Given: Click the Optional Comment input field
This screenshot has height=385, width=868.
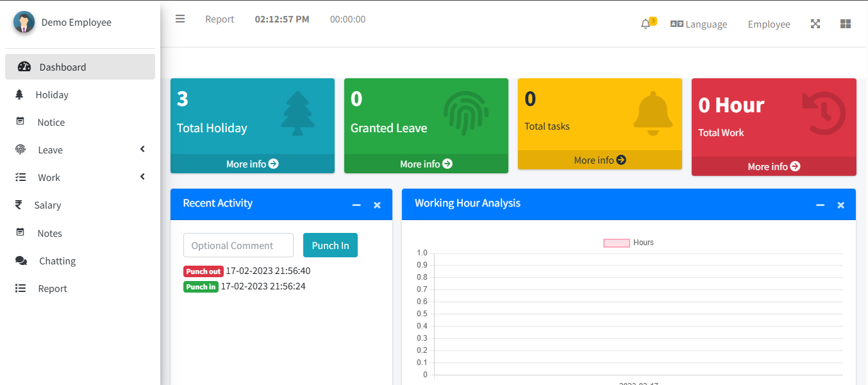Looking at the screenshot, I should (x=238, y=246).
